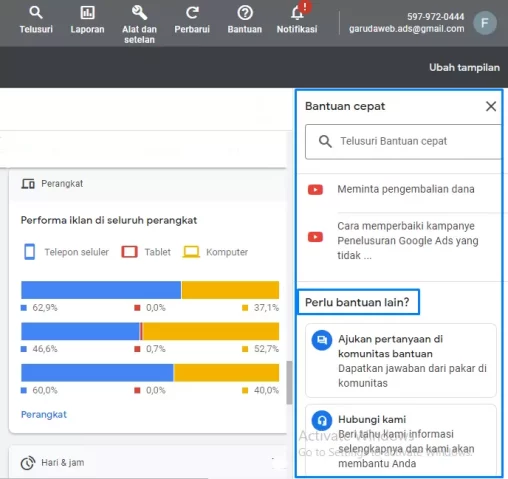The height and width of the screenshot is (479, 508).
Task: Open Cara memperbaiki kampanye Penelusuran article
Action: [x=408, y=241]
